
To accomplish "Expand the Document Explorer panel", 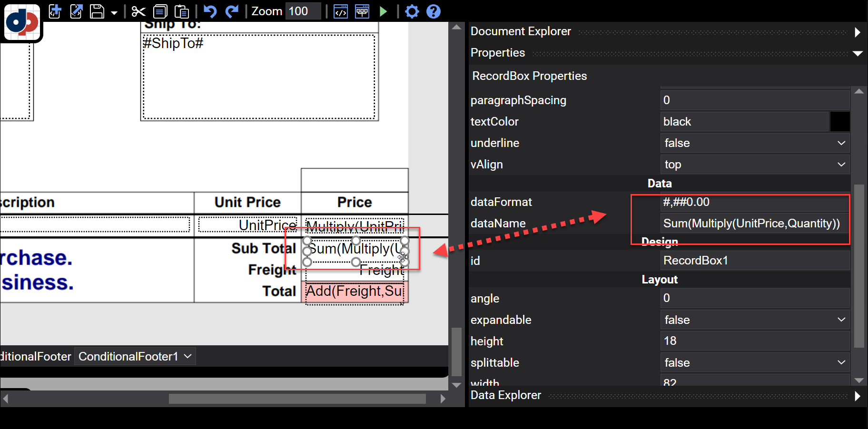I will click(857, 32).
